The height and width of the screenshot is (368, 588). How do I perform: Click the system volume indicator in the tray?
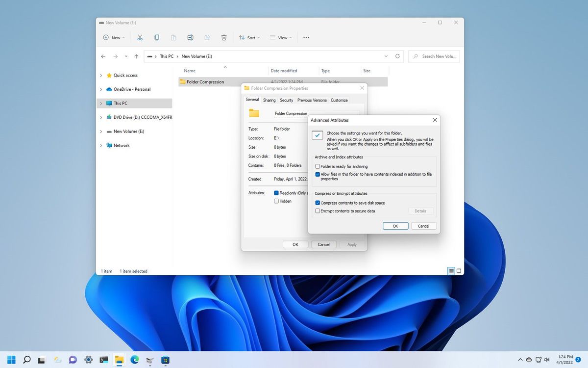click(547, 359)
